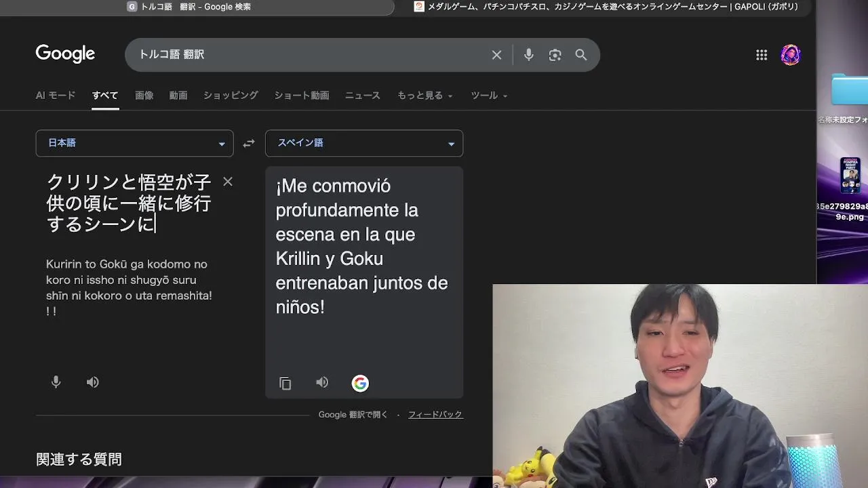Open Google 翻訳で開く link
Image resolution: width=868 pixels, height=488 pixels.
click(353, 415)
